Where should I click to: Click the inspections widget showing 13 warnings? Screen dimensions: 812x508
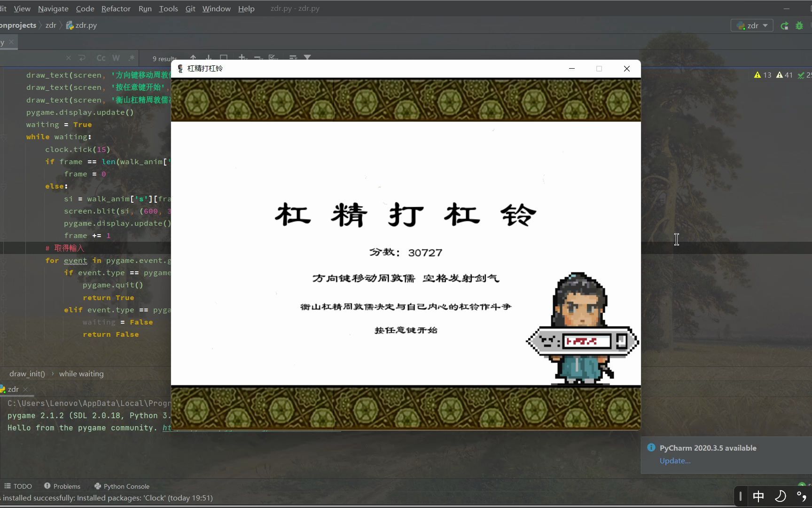[763, 75]
